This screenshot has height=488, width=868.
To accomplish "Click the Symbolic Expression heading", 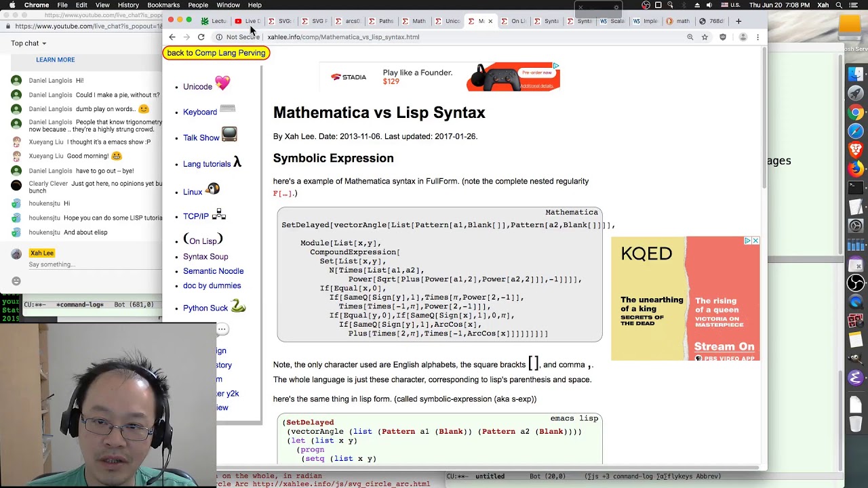I will click(333, 158).
